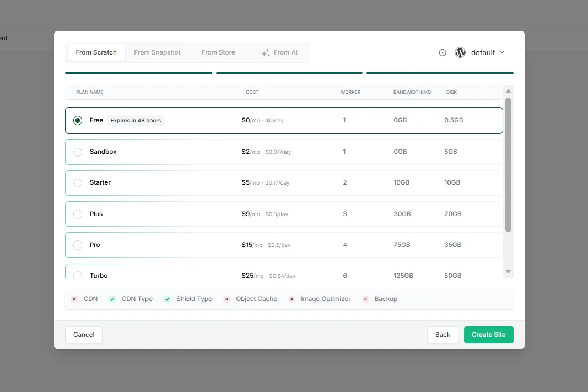Switch to the From Scratch tab
The height and width of the screenshot is (392, 588).
point(96,52)
